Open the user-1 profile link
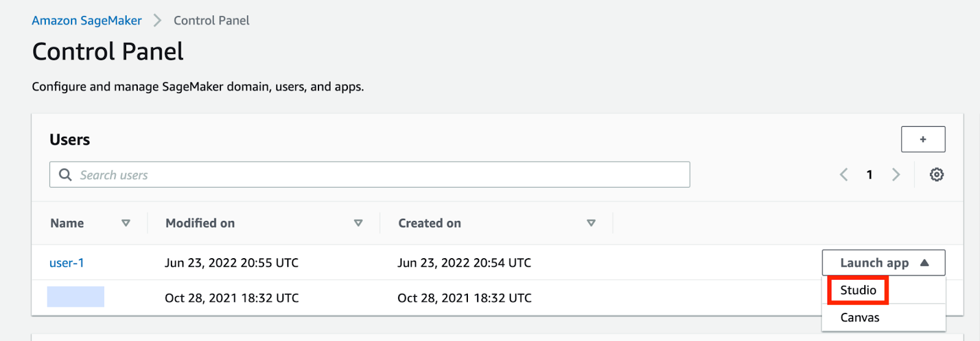 pyautogui.click(x=67, y=262)
